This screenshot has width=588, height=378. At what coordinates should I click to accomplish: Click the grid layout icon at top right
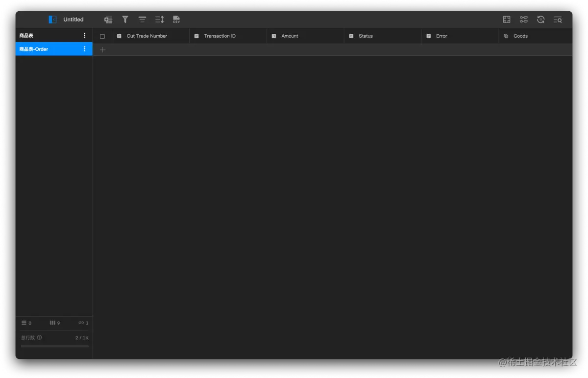pos(507,20)
